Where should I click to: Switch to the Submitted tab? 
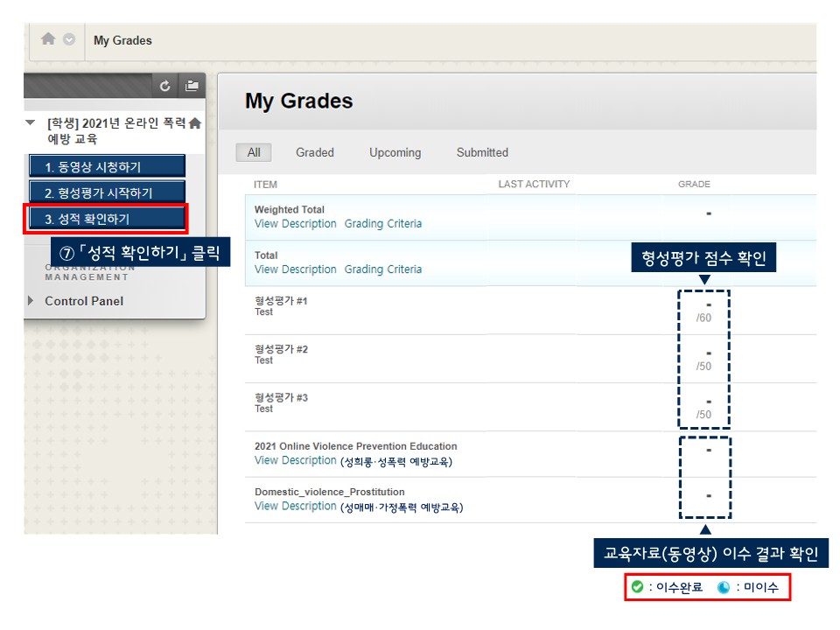pyautogui.click(x=482, y=152)
